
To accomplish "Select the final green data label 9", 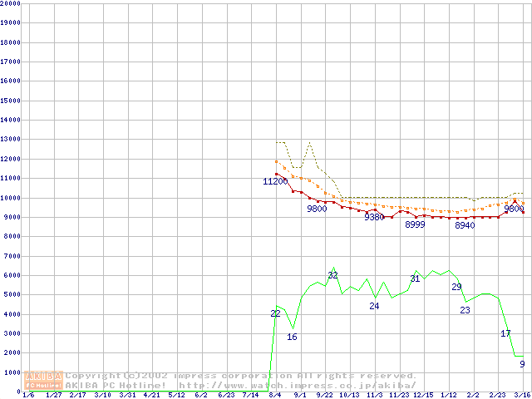I will [522, 364].
